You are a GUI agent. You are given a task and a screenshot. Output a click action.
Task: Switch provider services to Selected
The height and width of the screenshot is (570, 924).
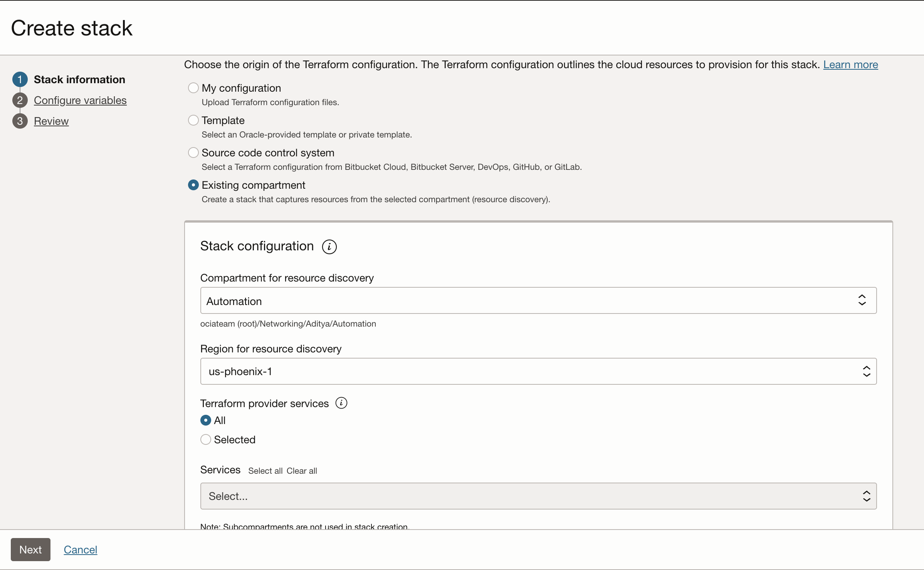206,439
